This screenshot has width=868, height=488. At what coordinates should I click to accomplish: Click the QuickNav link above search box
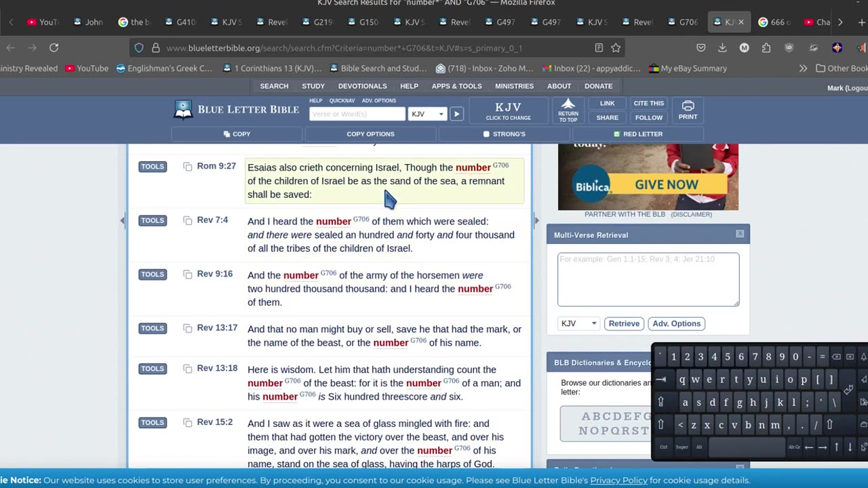pos(342,100)
